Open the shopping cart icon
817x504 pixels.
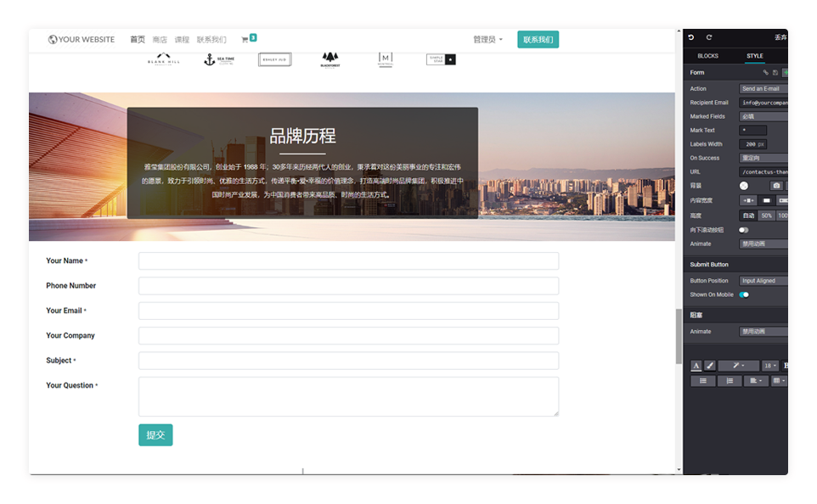tap(245, 40)
